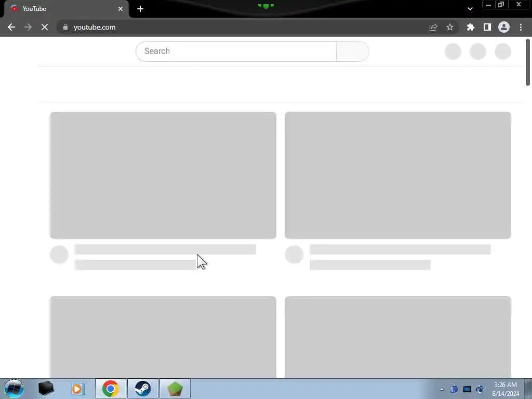Screen dimensions: 532x399
Task: Open the green pentagon taskbar app
Action: pos(175,389)
